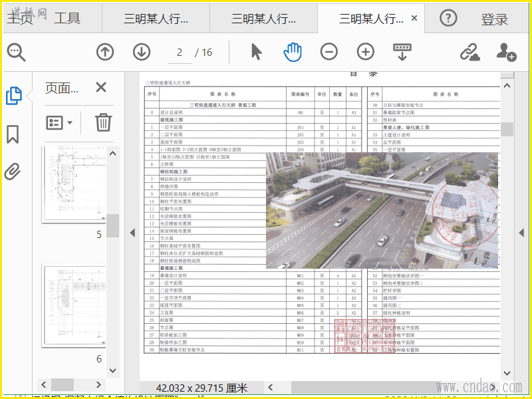Click the 登录 sign-in button

pyautogui.click(x=494, y=20)
